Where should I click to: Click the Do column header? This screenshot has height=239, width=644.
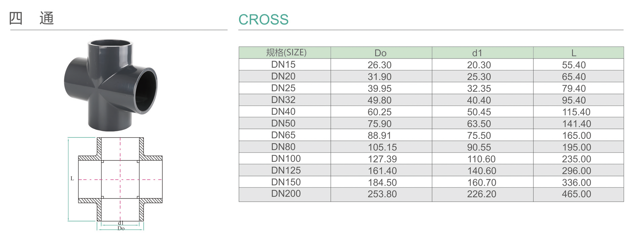tap(380, 53)
